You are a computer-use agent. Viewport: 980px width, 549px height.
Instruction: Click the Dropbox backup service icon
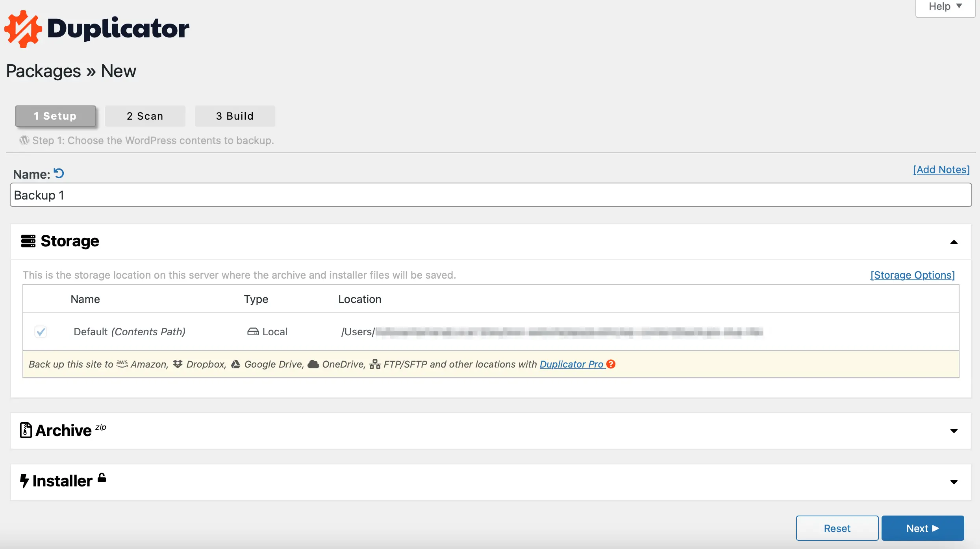tap(177, 364)
